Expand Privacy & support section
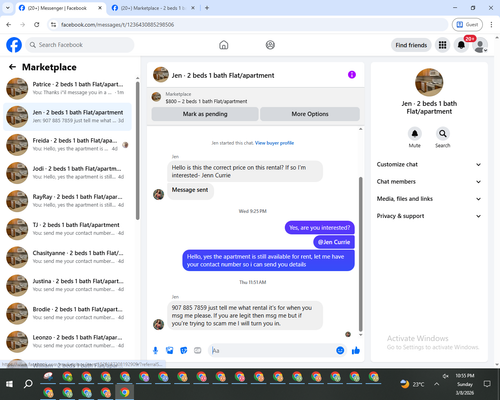This screenshot has width=500, height=400. (x=429, y=216)
